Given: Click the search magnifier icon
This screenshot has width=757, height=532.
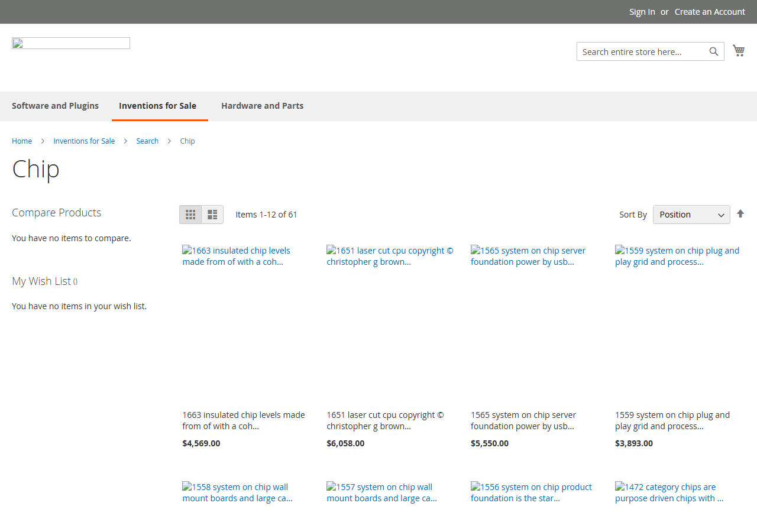Looking at the screenshot, I should 714,51.
